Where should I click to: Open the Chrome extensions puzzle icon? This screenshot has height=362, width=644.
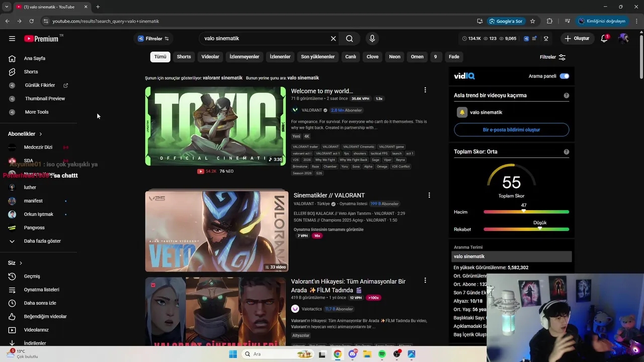click(549, 21)
